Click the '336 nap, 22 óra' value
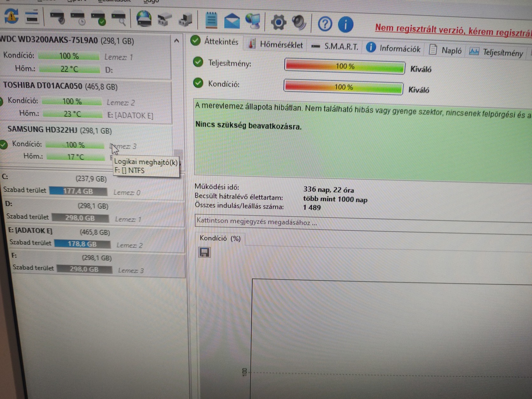 (329, 190)
